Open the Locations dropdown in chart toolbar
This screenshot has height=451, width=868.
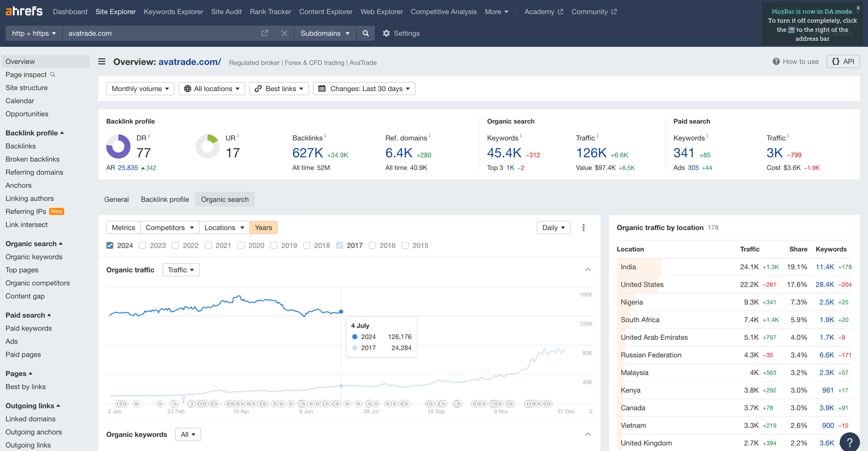(224, 228)
